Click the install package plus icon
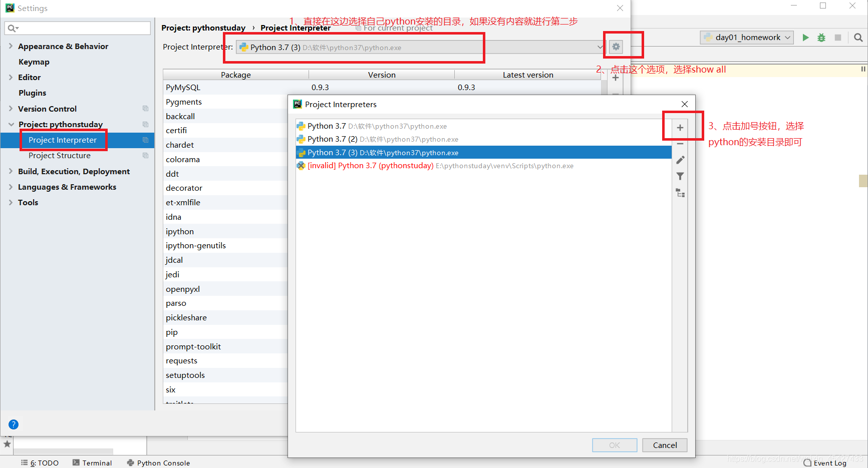 click(x=616, y=78)
